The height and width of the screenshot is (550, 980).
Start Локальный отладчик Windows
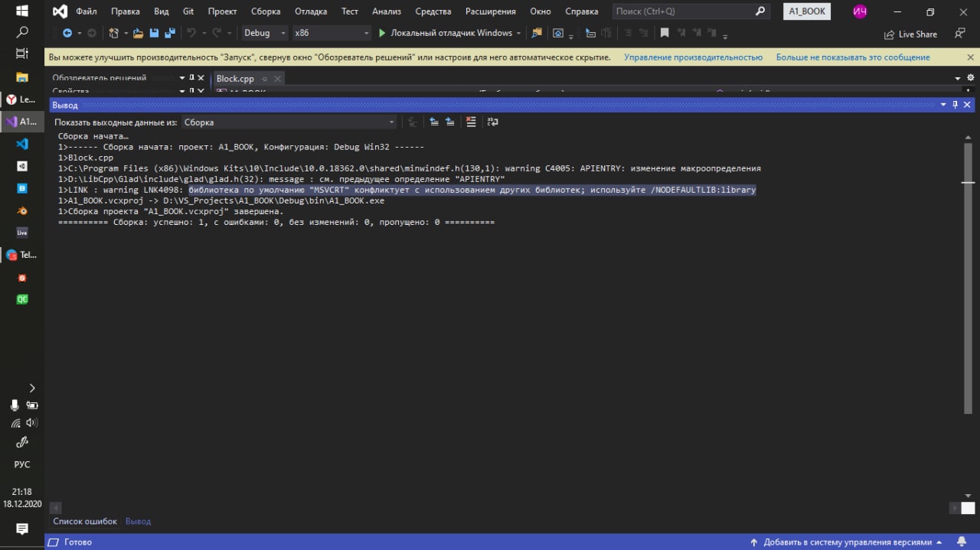445,33
